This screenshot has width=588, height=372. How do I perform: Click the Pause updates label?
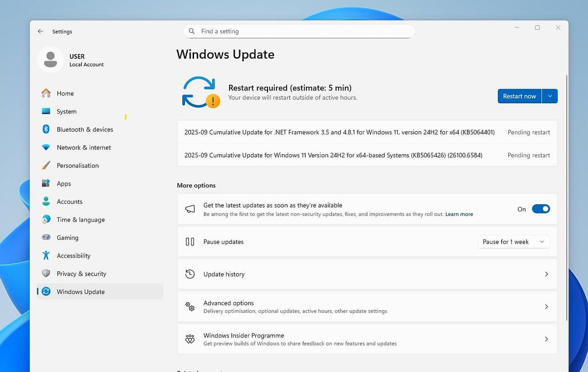coord(223,242)
